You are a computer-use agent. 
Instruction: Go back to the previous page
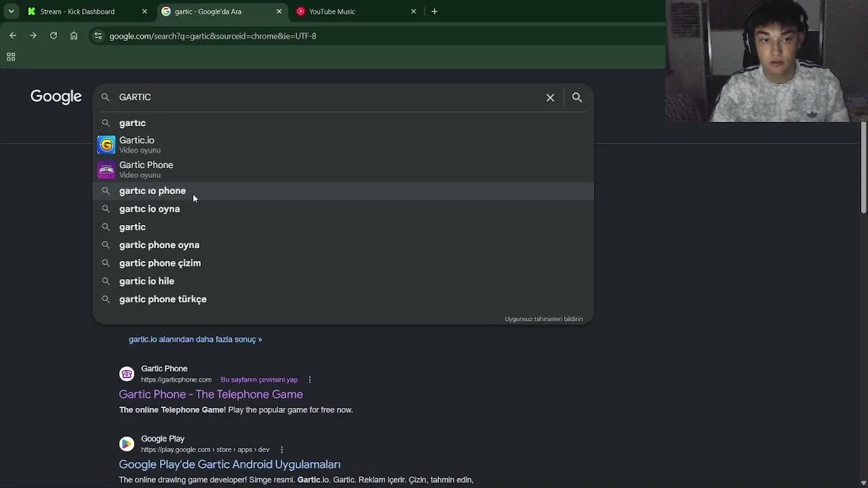click(x=13, y=36)
